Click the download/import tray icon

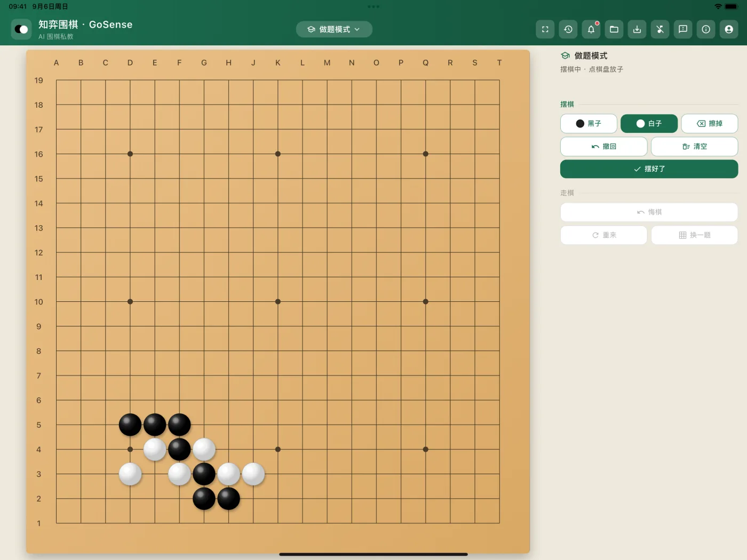click(637, 29)
